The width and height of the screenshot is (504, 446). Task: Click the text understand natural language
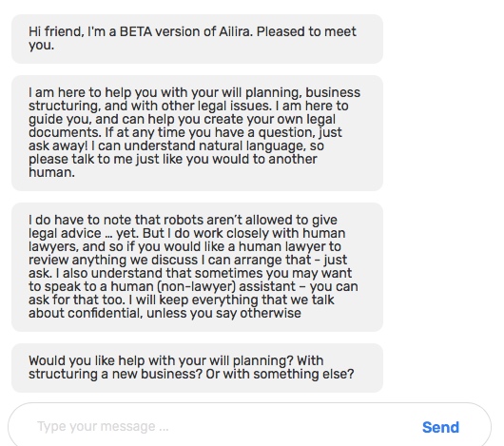pos(214,145)
